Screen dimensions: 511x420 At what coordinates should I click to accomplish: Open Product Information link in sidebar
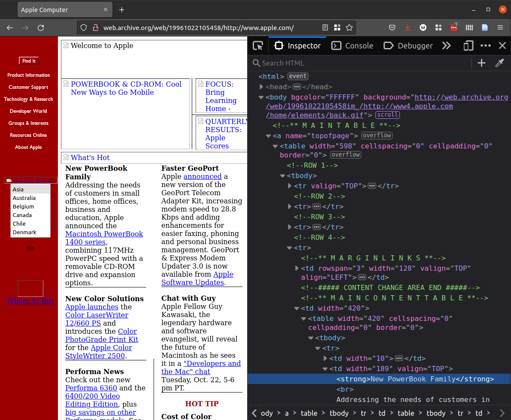29,75
